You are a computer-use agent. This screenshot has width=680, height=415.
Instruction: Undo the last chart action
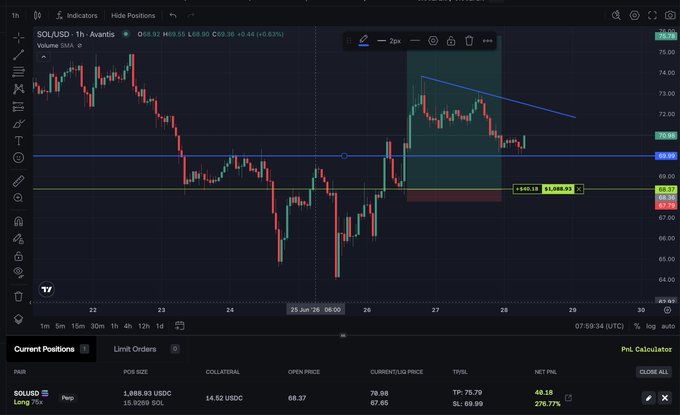(x=173, y=16)
